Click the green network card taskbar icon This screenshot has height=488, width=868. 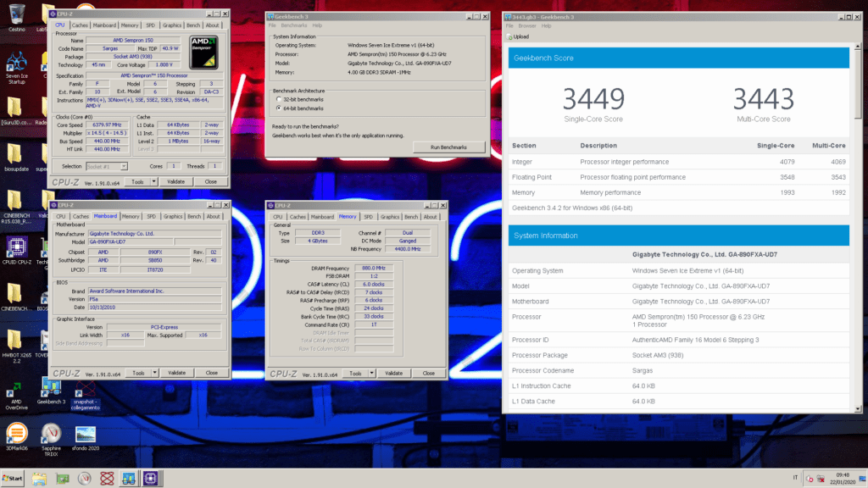(x=62, y=479)
